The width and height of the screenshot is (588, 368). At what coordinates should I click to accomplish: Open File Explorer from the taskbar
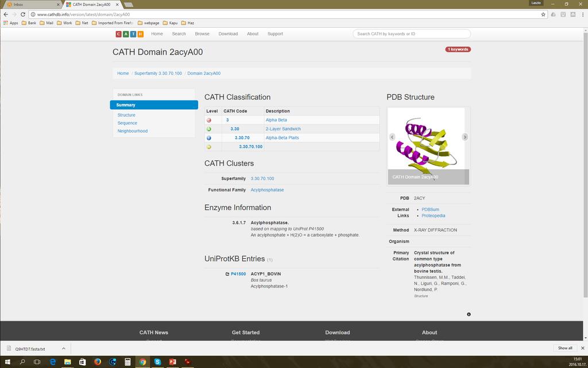click(68, 362)
